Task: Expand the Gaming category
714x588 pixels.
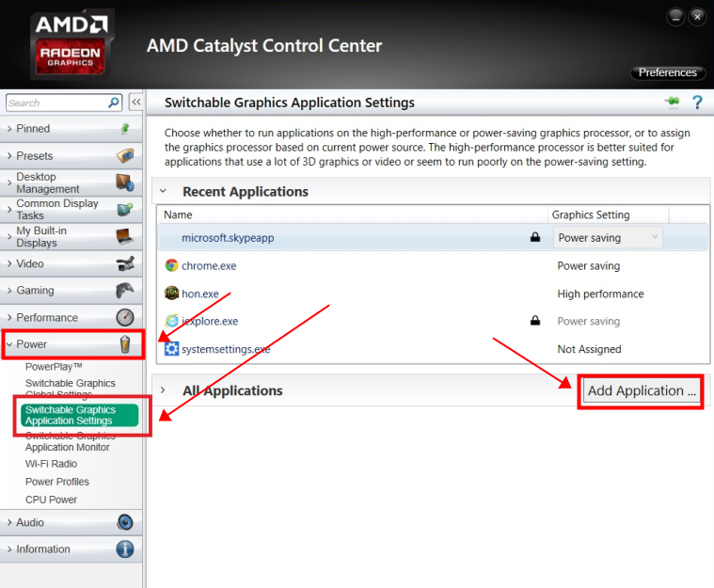Action: tap(9, 291)
